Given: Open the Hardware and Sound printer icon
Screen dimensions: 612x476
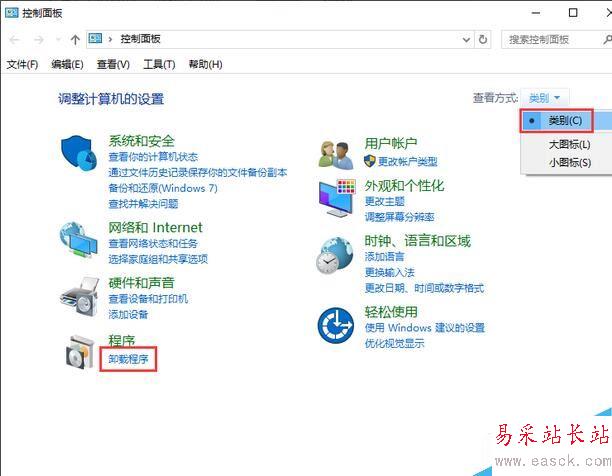Looking at the screenshot, I should 80,296.
